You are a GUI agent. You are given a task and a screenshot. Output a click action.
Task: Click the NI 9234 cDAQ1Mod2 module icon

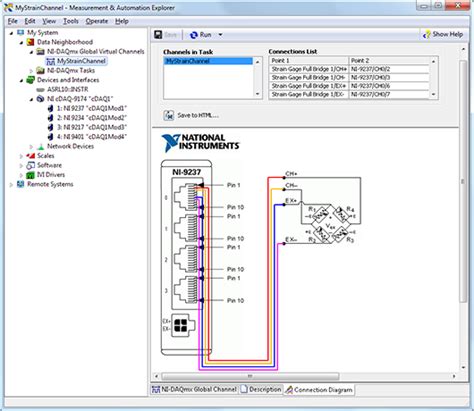point(50,118)
